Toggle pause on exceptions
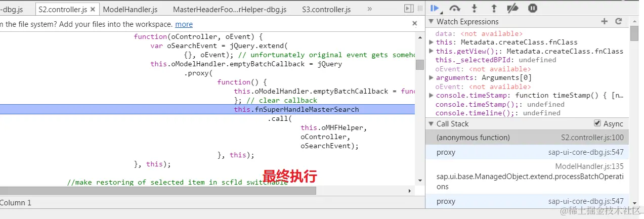 coord(533,8)
